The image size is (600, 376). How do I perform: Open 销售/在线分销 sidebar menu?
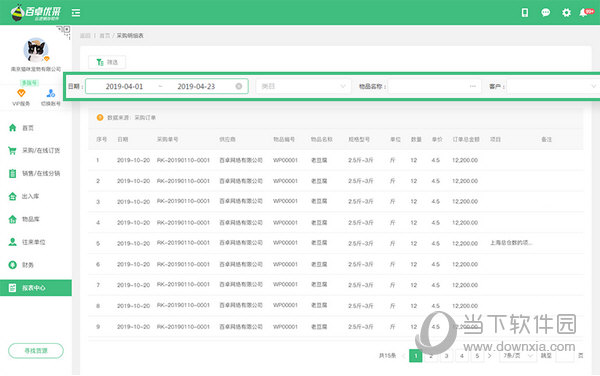[x=34, y=173]
